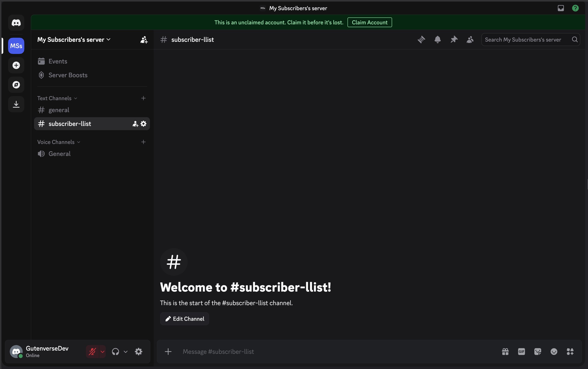Open the gift icon in message bar
This screenshot has width=588, height=369.
[x=505, y=352]
